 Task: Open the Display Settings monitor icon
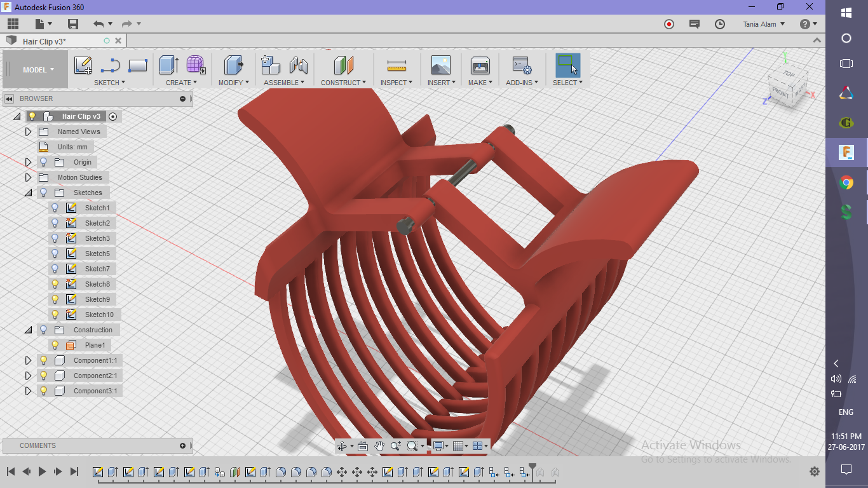pos(438,446)
